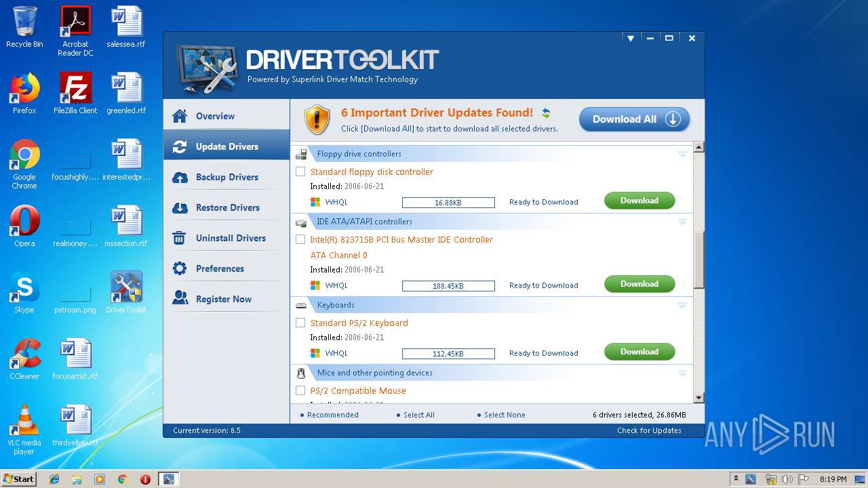This screenshot has width=868, height=488.
Task: Click the shield warning icon
Action: tap(317, 119)
